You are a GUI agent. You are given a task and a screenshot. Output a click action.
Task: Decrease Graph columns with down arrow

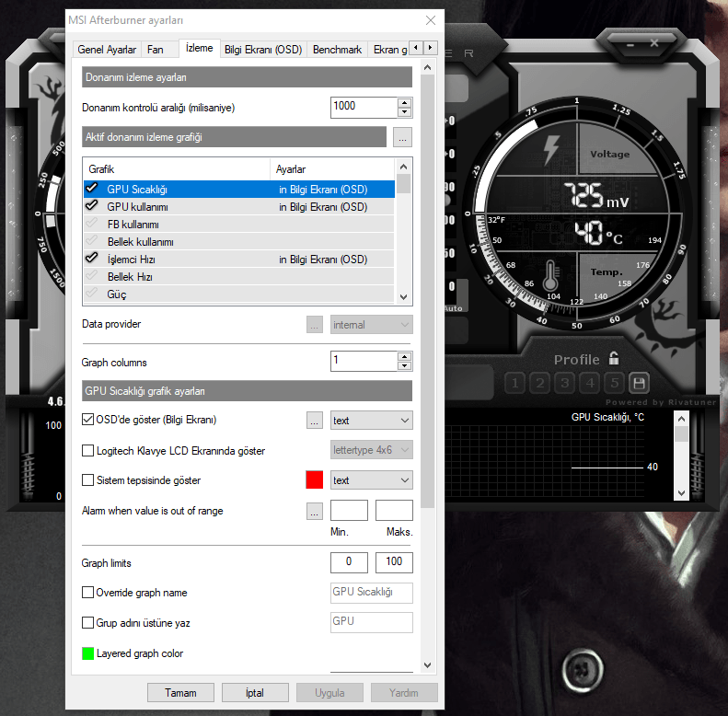[x=404, y=366]
